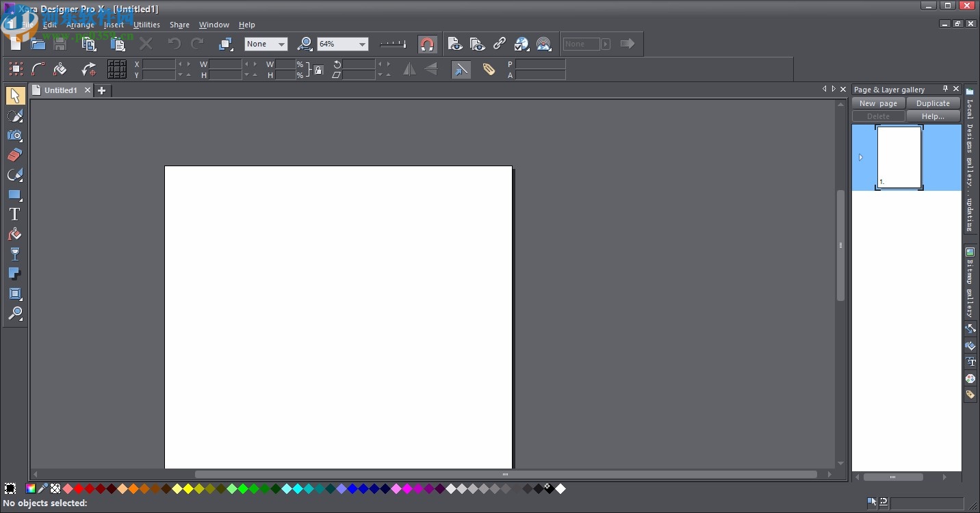
Task: Switch to the Untitled1 document tab
Action: (60, 90)
